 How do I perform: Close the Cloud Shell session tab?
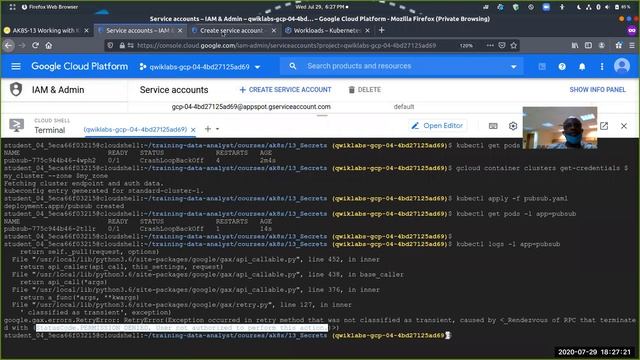tap(193, 130)
